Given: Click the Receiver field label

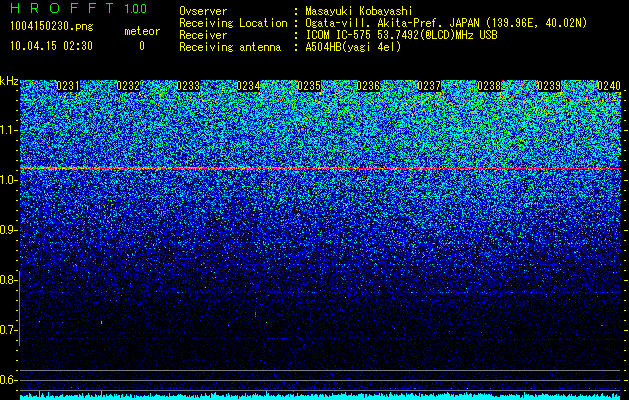Looking at the screenshot, I should coord(203,35).
